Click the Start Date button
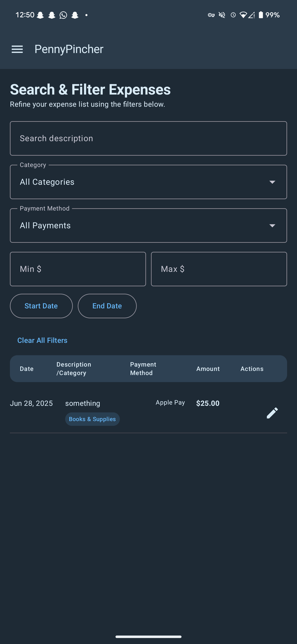The image size is (297, 644). coord(41,306)
